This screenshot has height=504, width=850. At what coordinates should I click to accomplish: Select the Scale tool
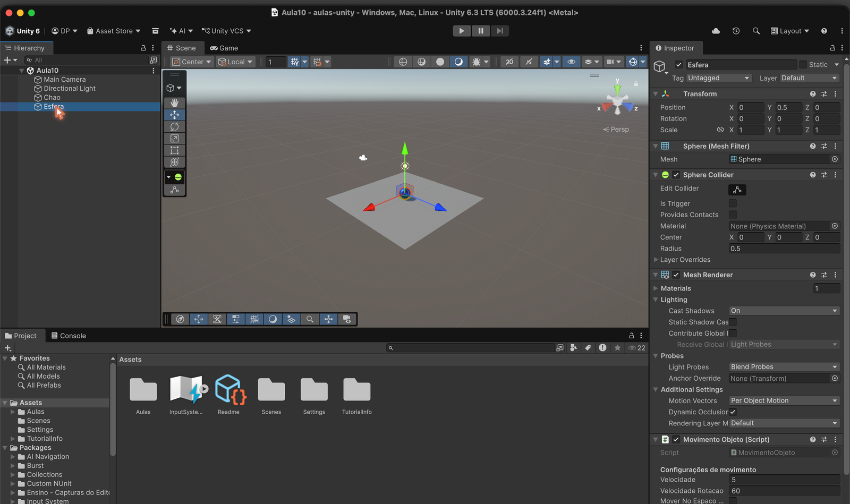[174, 139]
